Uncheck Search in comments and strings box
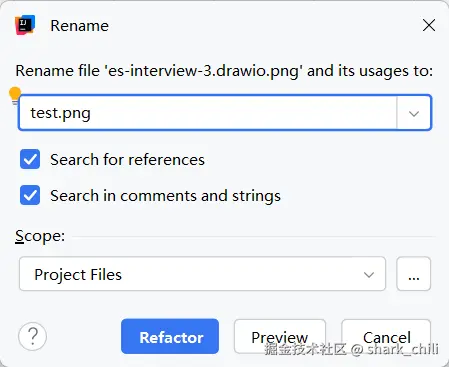The image size is (449, 367). (30, 195)
